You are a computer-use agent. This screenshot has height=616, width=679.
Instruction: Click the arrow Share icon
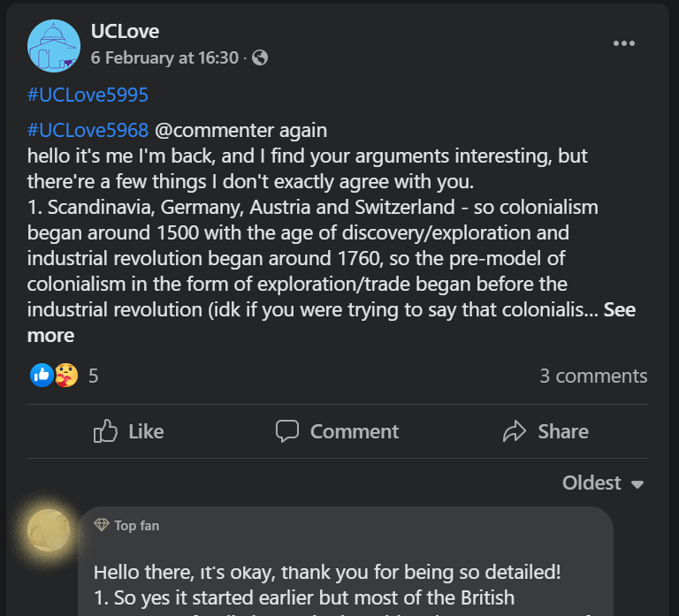(515, 431)
